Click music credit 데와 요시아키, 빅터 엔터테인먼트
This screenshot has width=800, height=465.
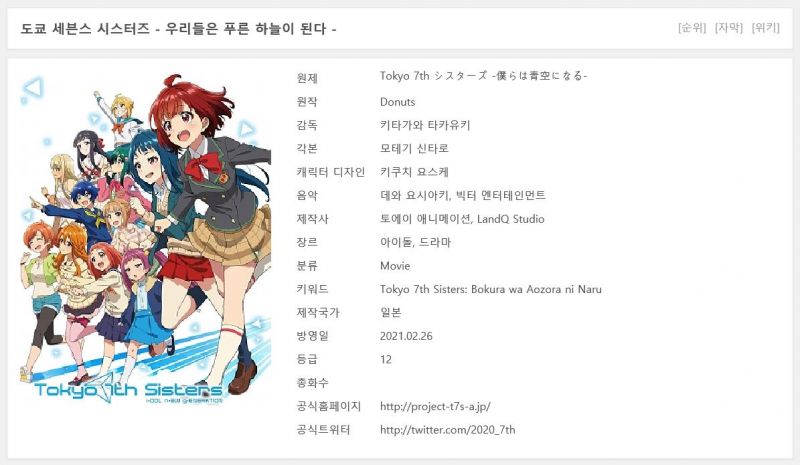(x=463, y=195)
